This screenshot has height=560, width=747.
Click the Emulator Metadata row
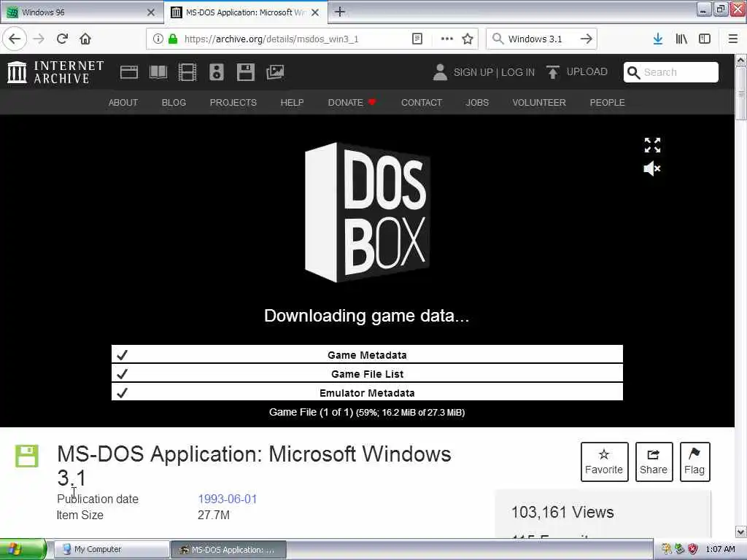tap(367, 392)
